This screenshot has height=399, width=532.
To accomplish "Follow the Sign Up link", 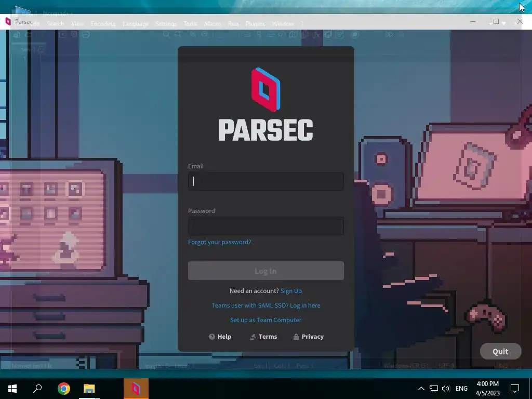I will coord(291,291).
